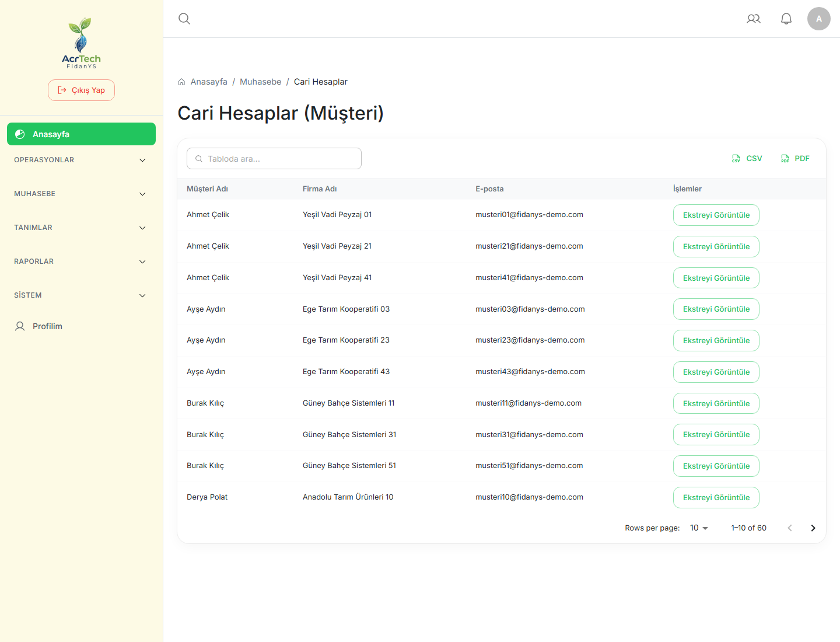Viewport: 840px width, 642px height.
Task: View statement for Ege Tarım Kooperatifi 03
Action: pyautogui.click(x=716, y=309)
